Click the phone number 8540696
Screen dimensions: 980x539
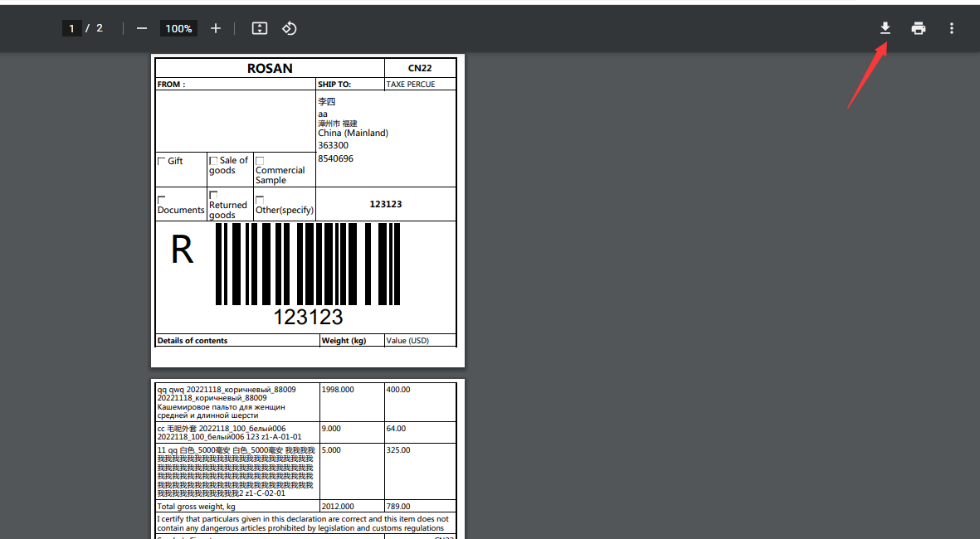pyautogui.click(x=335, y=158)
